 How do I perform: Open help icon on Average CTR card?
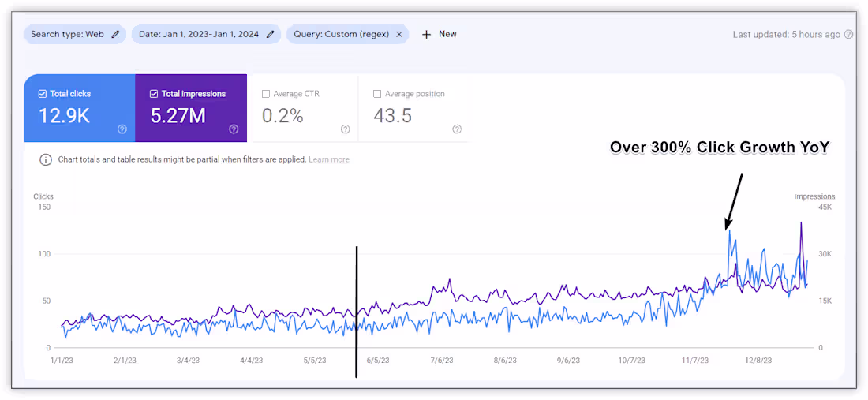pyautogui.click(x=346, y=129)
